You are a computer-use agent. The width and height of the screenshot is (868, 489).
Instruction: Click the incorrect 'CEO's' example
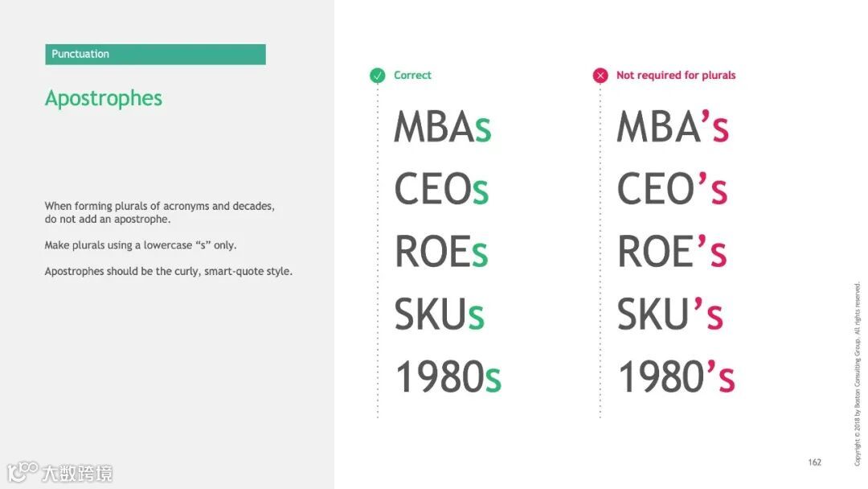[672, 190]
